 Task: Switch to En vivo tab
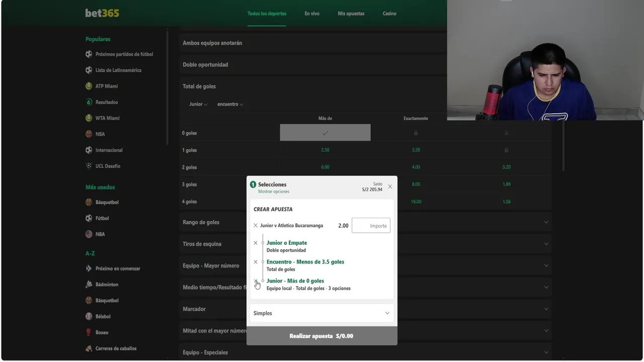[312, 14]
